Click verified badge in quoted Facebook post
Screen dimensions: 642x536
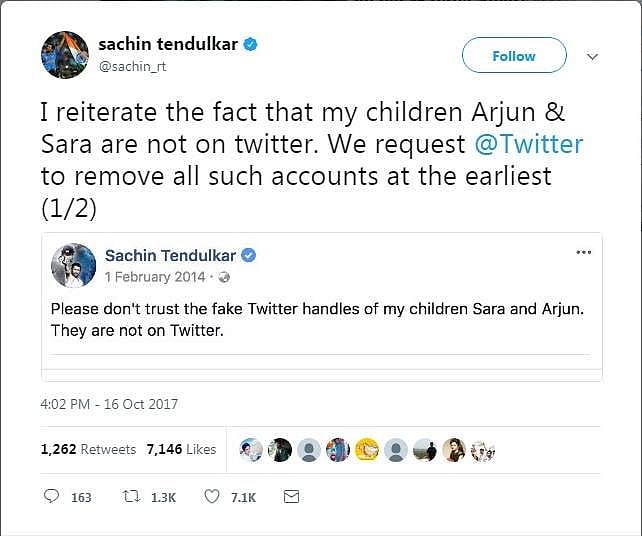coord(249,256)
